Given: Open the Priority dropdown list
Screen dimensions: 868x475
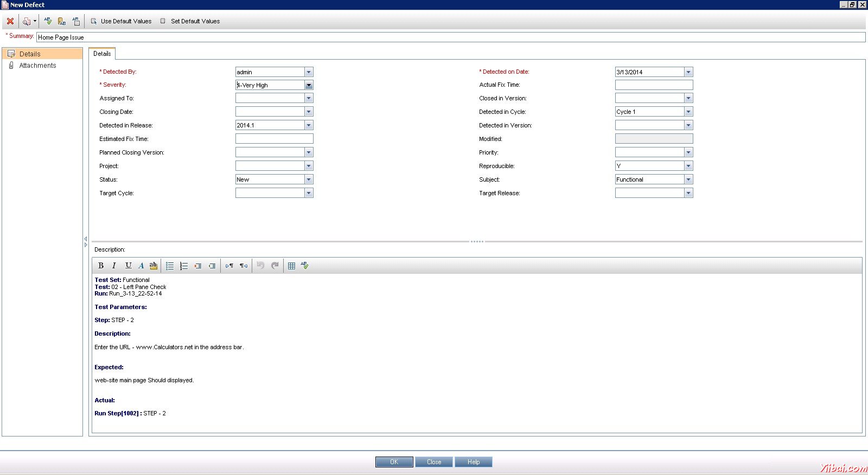Looking at the screenshot, I should [x=688, y=152].
